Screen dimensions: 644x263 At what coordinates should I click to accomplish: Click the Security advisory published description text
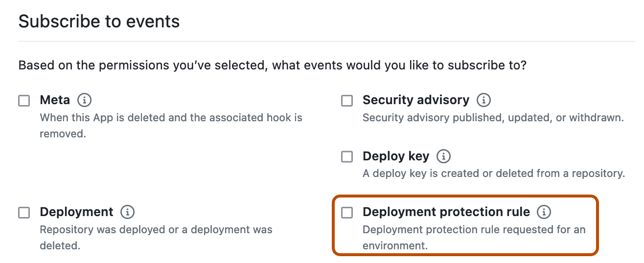[x=493, y=118]
